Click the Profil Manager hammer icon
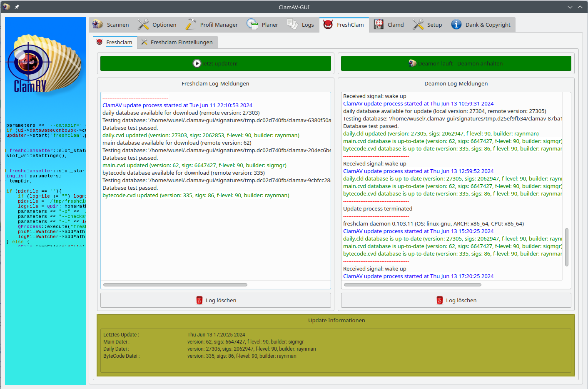The height and width of the screenshot is (389, 588). pos(191,24)
